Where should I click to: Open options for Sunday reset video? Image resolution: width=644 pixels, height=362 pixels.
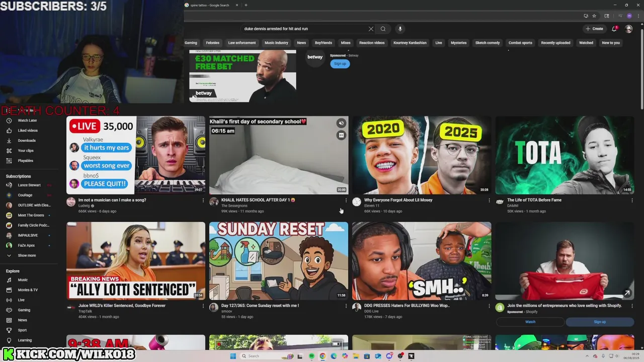tap(346, 306)
